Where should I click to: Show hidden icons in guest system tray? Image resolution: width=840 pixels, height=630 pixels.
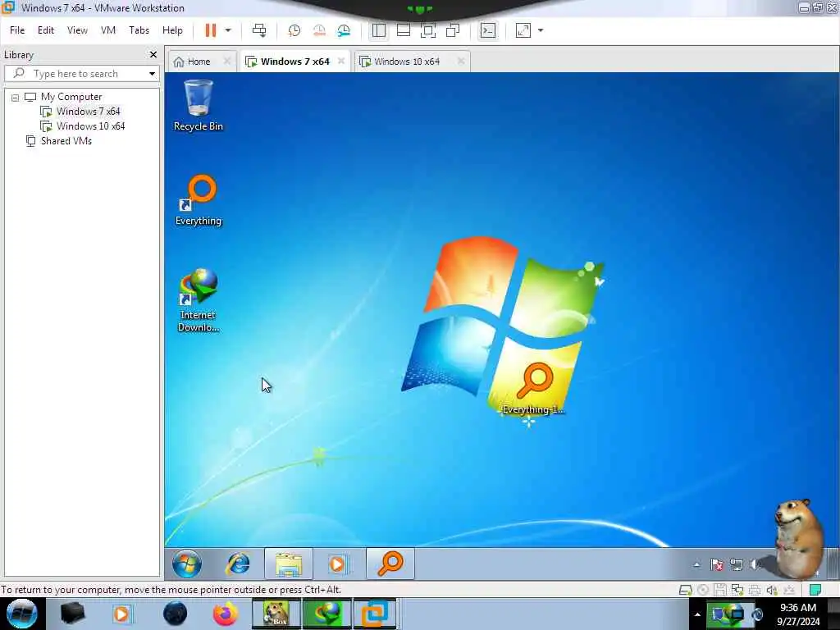(696, 564)
